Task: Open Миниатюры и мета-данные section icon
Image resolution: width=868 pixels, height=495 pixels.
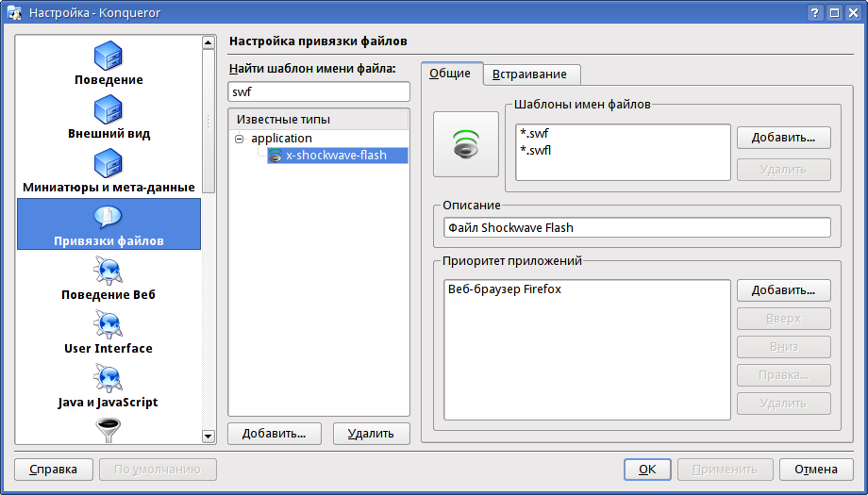Action: pyautogui.click(x=108, y=164)
